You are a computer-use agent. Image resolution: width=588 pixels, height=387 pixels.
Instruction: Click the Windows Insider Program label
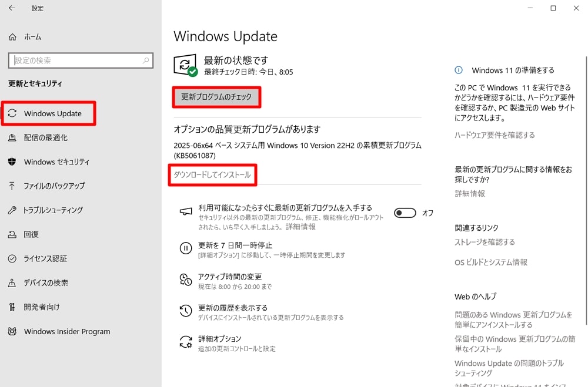pyautogui.click(x=67, y=332)
